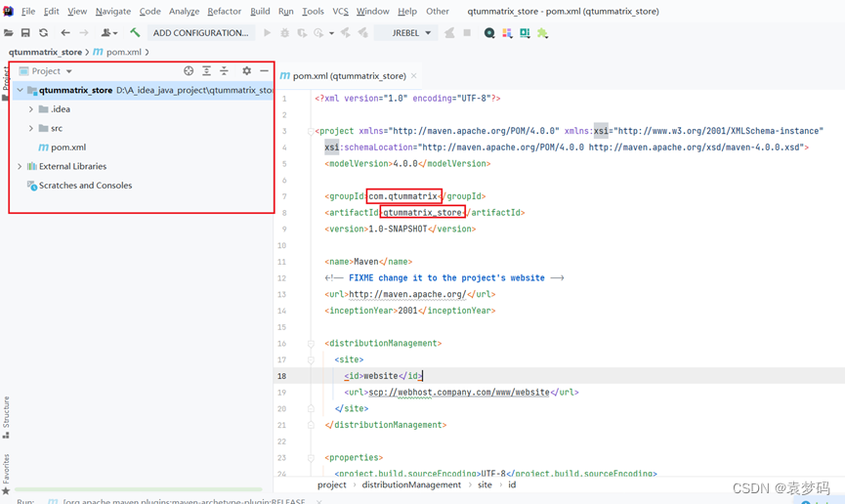
Task: Expand the .idea folder
Action: pos(31,109)
